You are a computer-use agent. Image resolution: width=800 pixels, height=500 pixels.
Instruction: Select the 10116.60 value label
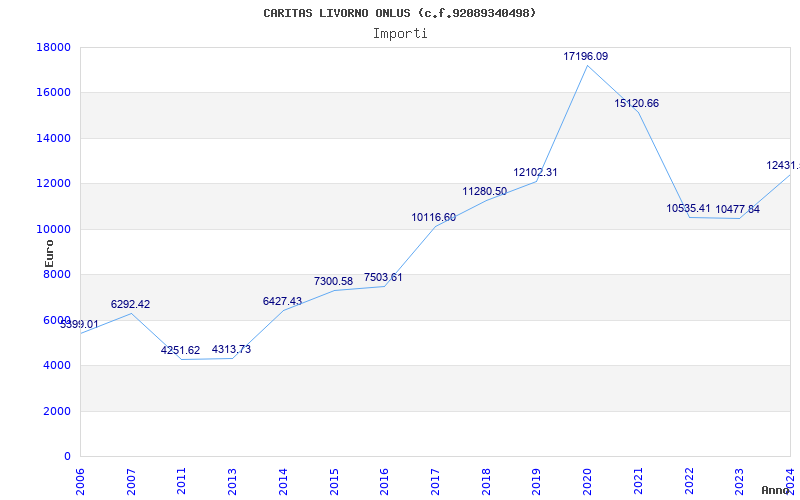point(434,218)
